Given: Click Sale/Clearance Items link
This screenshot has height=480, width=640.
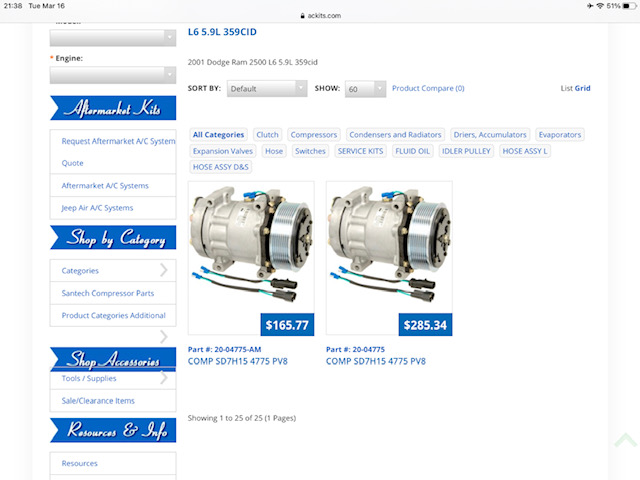Looking at the screenshot, I should 98,401.
